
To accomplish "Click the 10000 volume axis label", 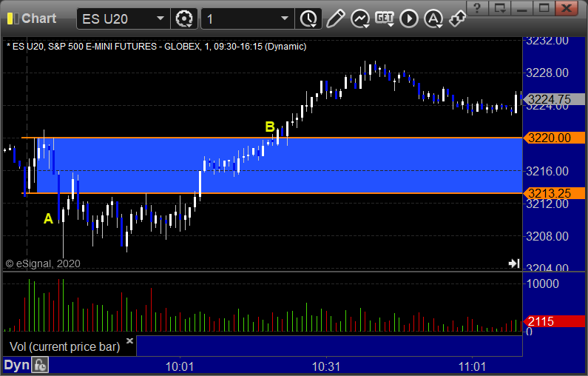I will (x=543, y=283).
